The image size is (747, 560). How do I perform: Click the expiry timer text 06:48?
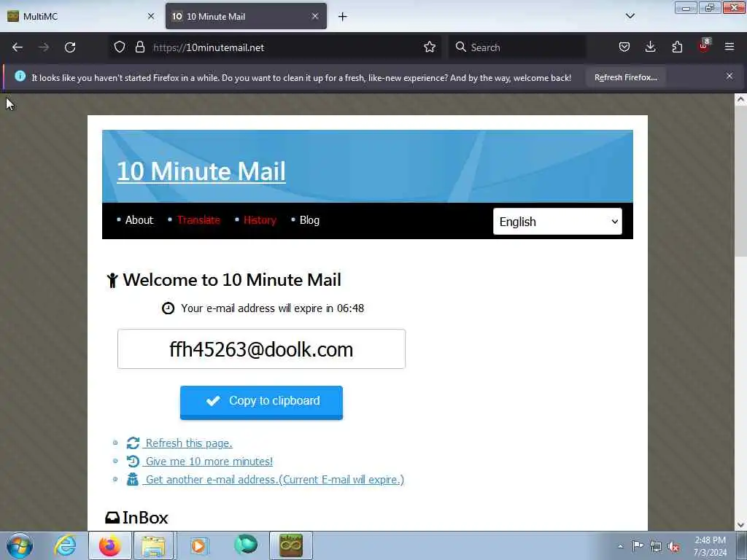(x=351, y=308)
